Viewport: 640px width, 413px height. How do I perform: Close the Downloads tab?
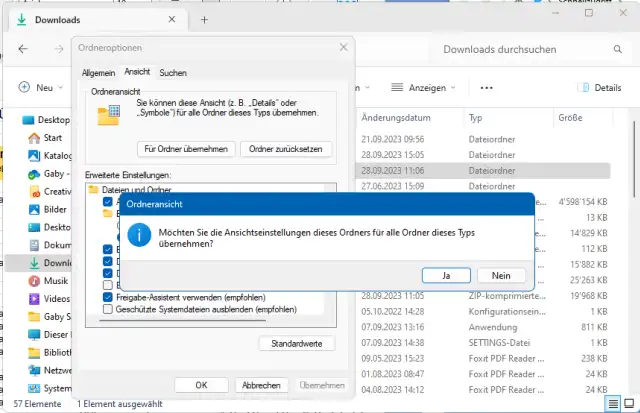pos(172,20)
